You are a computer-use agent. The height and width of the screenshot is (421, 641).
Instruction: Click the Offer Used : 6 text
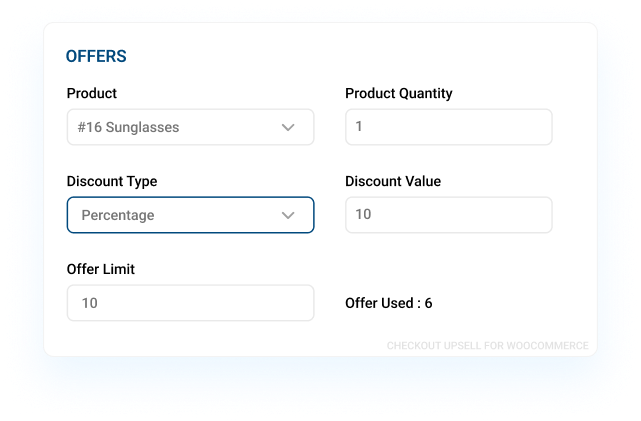coord(388,303)
